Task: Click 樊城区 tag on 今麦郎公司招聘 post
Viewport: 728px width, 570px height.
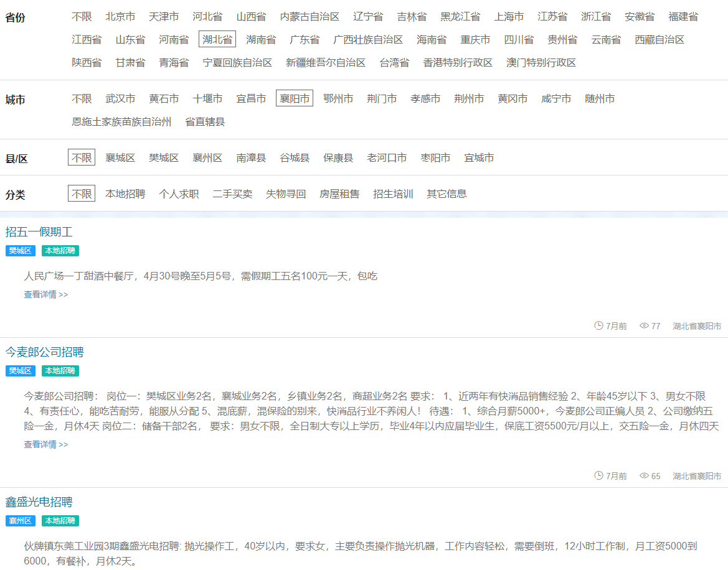Action: (x=21, y=371)
